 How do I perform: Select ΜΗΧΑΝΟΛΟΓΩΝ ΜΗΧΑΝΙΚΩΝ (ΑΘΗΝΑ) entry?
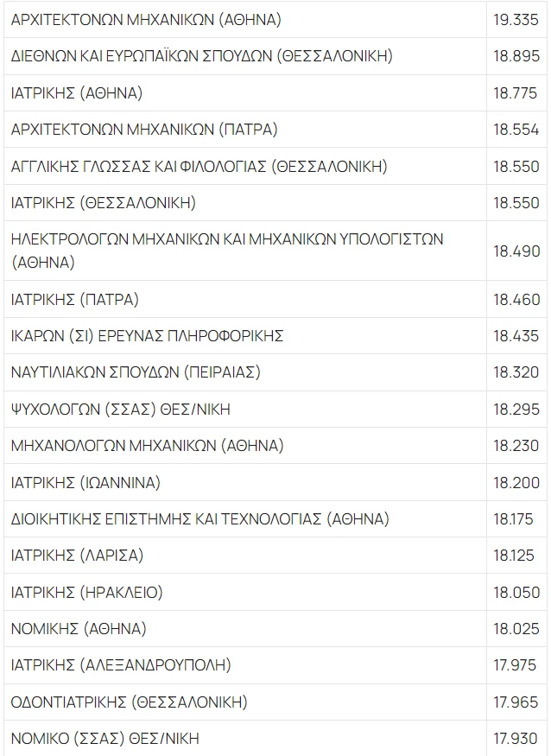pyautogui.click(x=147, y=446)
